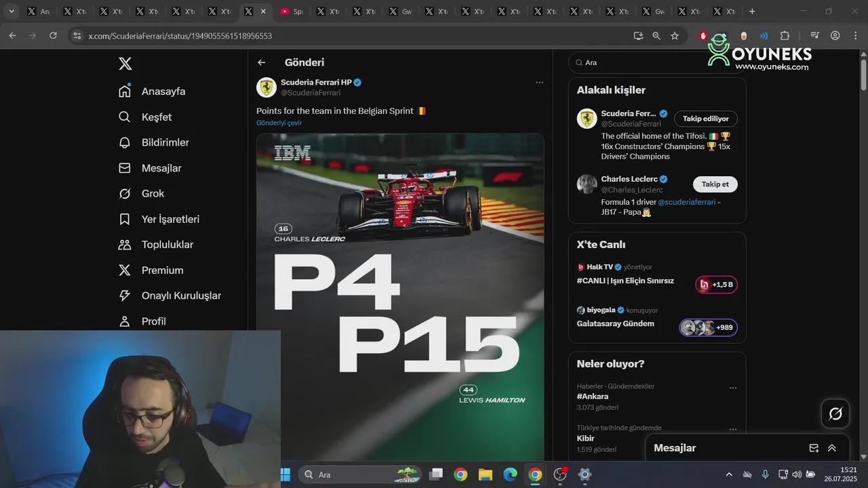Click the floating Grok button
This screenshot has width=868, height=488.
pos(835,413)
